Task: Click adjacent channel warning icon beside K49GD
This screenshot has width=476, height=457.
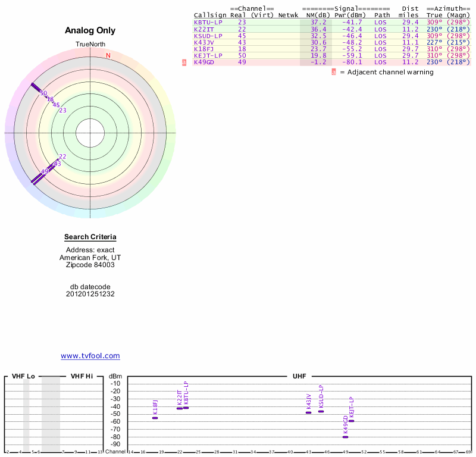Action: [184, 62]
